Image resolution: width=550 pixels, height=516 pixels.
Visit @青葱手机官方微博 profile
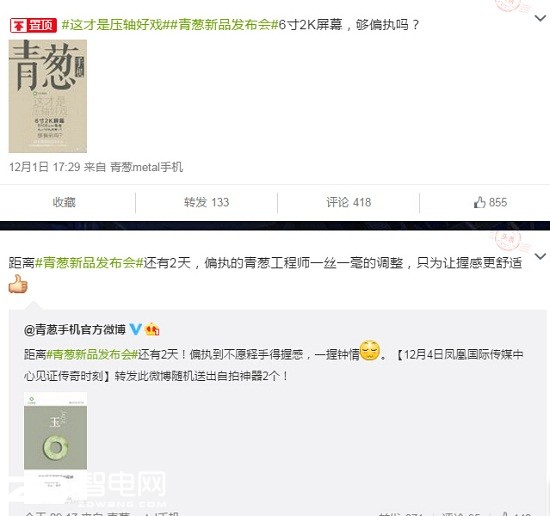[x=75, y=329]
